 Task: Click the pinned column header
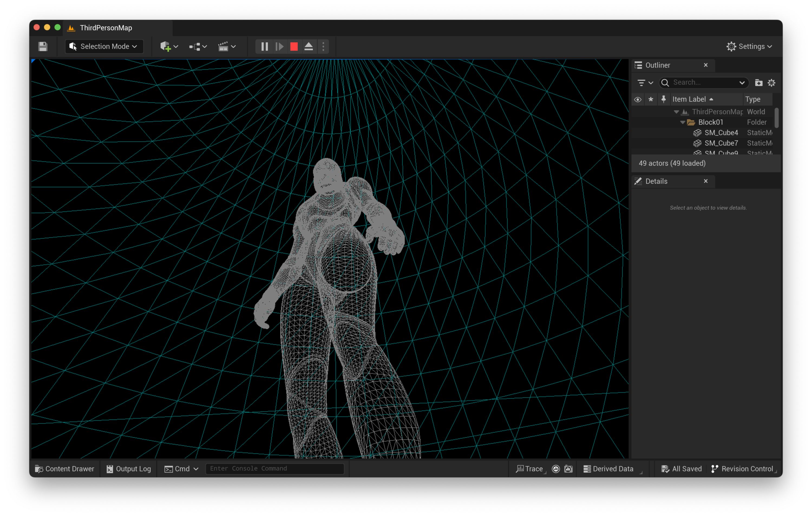pos(664,100)
